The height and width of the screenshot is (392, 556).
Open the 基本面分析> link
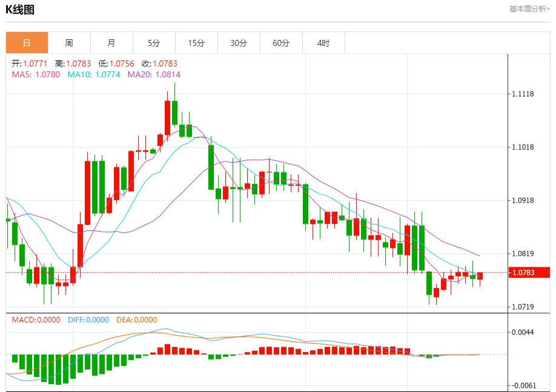[x=529, y=9]
